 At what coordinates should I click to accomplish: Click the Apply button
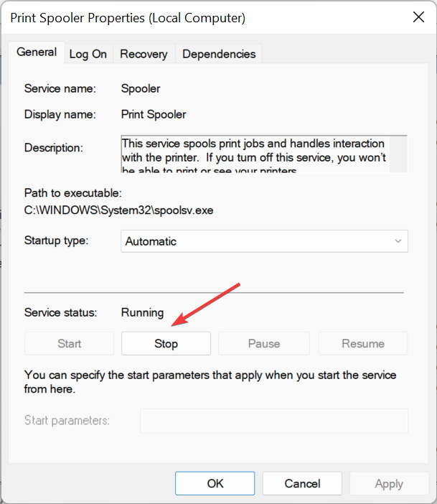click(388, 483)
